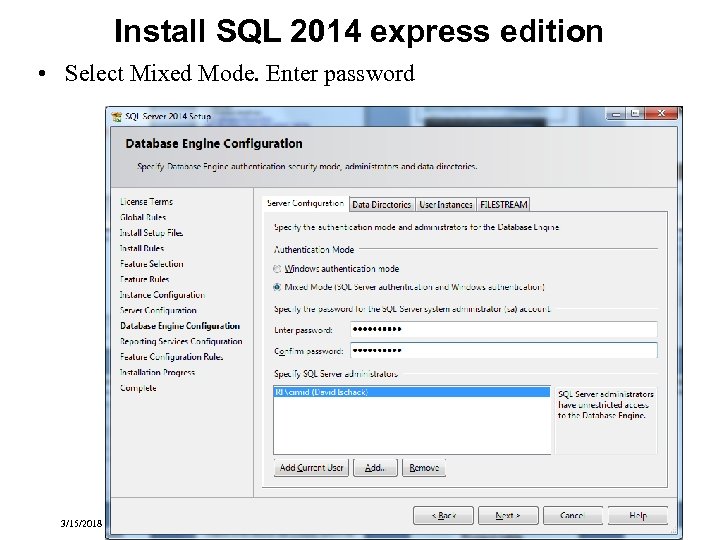Click the Confirm password field
The image size is (720, 540).
[503, 350]
